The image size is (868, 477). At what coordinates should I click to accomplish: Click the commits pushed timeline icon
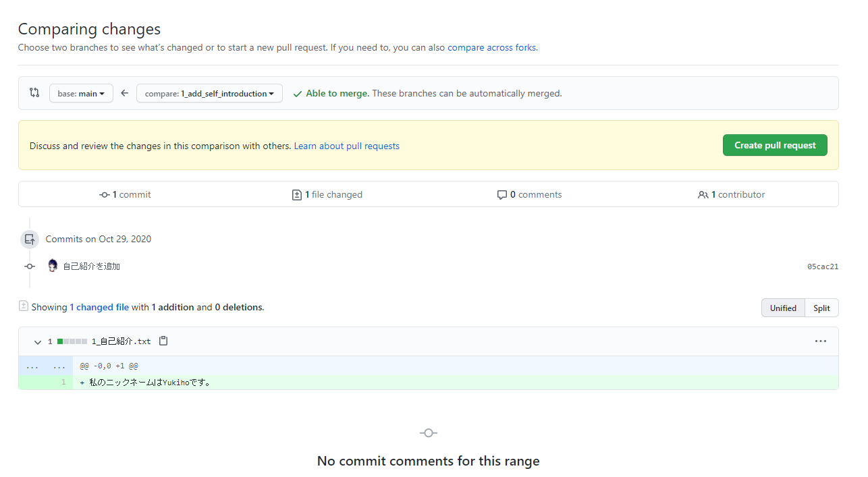click(30, 239)
